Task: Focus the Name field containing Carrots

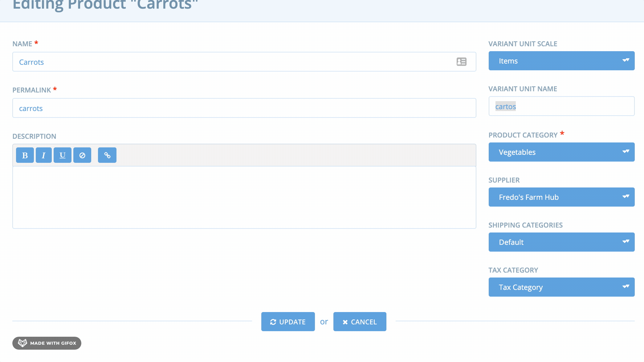Action: (x=234, y=62)
